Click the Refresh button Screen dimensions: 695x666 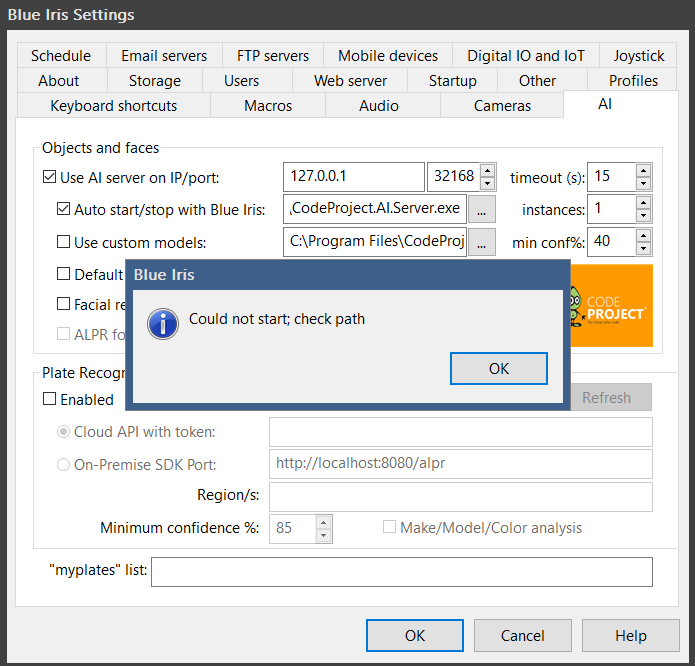click(611, 397)
